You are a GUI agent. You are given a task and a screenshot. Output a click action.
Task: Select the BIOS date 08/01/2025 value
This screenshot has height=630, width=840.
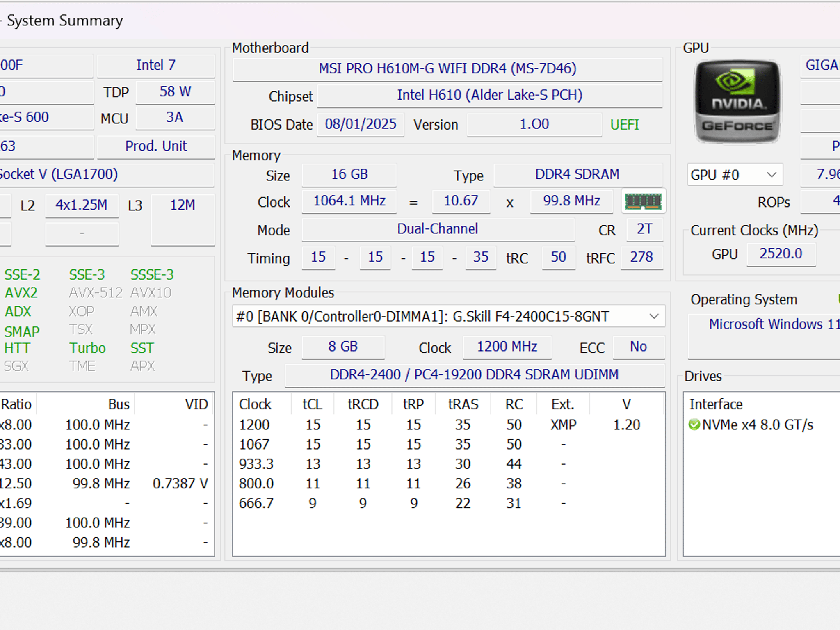[361, 124]
